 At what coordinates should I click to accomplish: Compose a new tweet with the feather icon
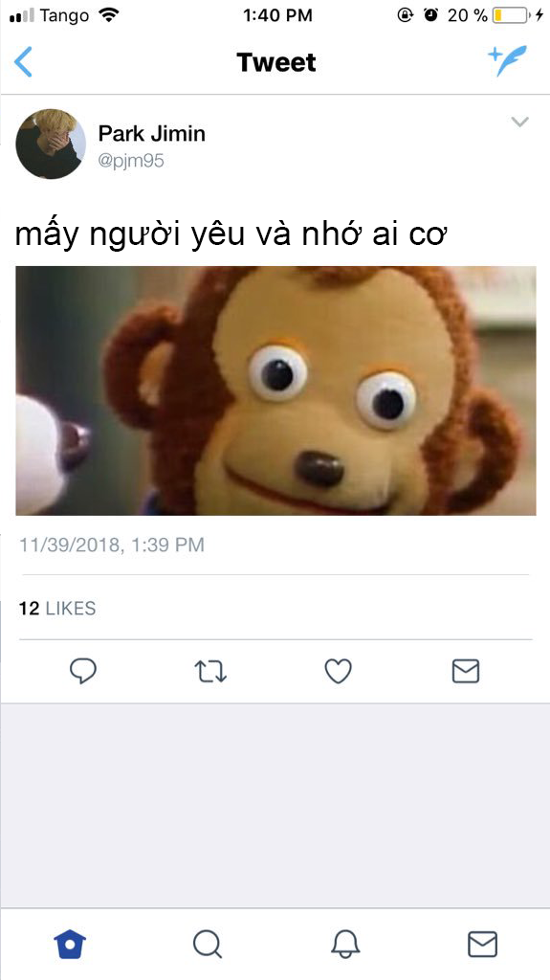tap(508, 60)
